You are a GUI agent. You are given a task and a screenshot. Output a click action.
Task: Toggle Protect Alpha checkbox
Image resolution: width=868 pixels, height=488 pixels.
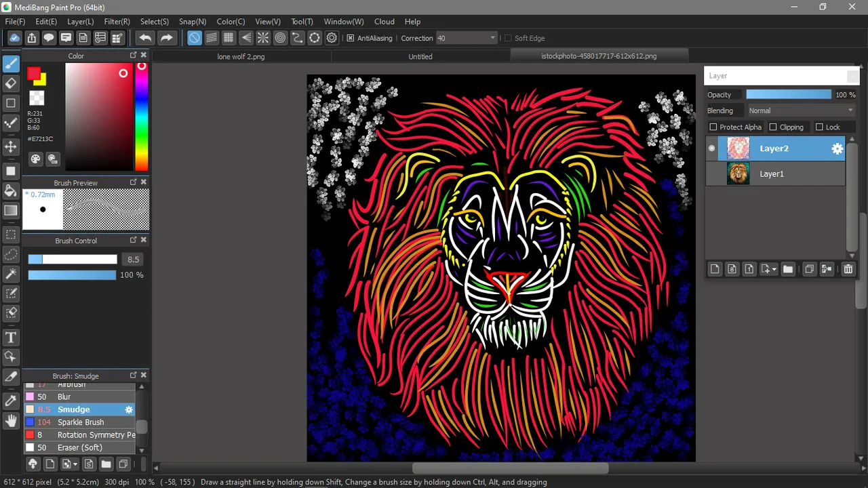point(713,127)
